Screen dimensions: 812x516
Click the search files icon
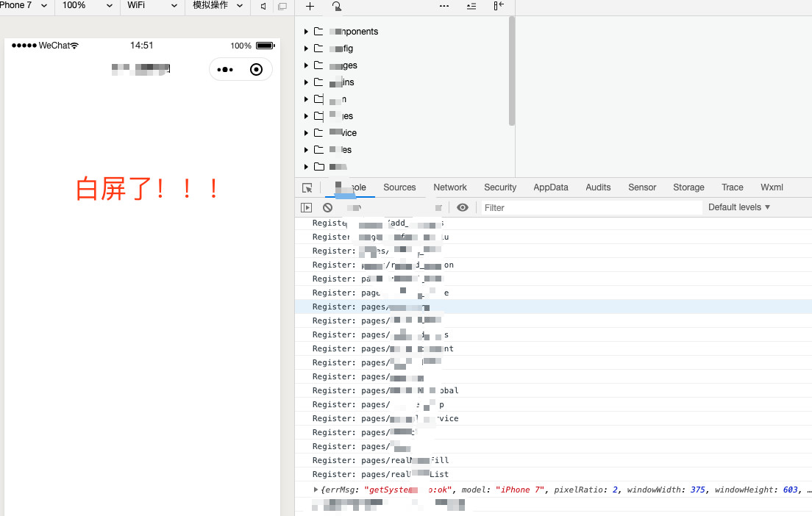pos(336,6)
